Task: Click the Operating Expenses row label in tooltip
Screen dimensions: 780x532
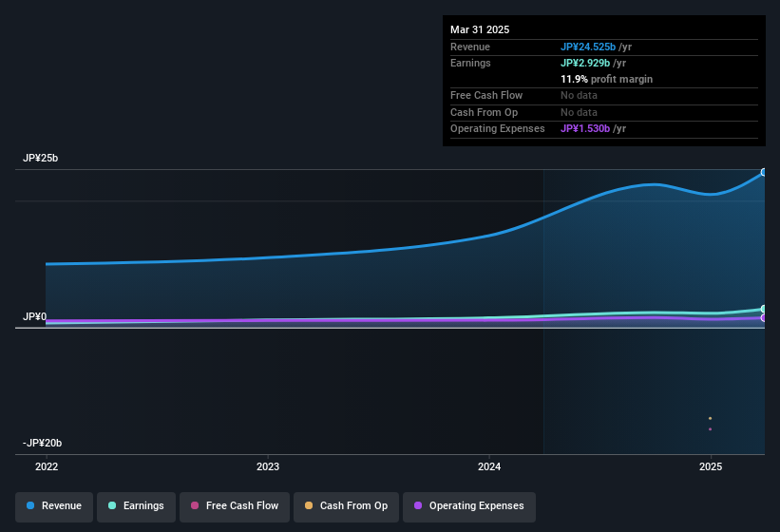Action: [x=497, y=129]
